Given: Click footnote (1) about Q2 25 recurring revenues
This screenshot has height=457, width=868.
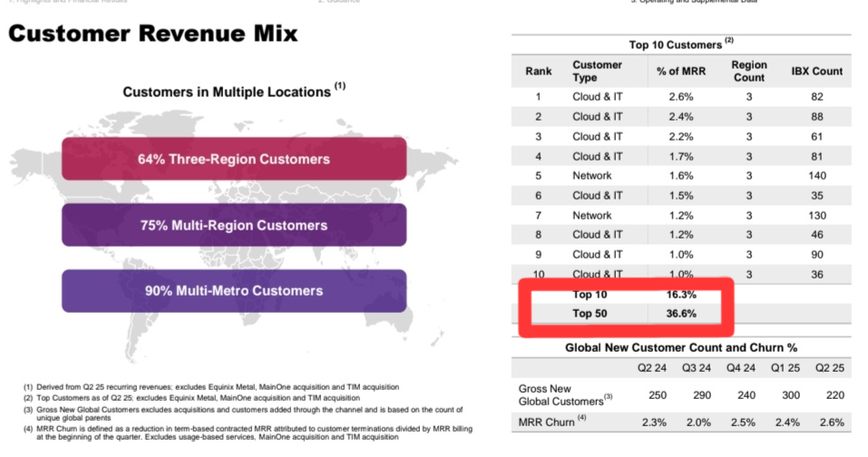Looking at the screenshot, I should pyautogui.click(x=211, y=387).
